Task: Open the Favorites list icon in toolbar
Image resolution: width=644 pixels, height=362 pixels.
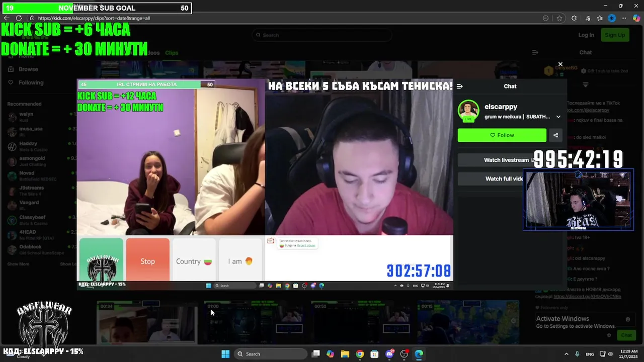Action: (600, 18)
